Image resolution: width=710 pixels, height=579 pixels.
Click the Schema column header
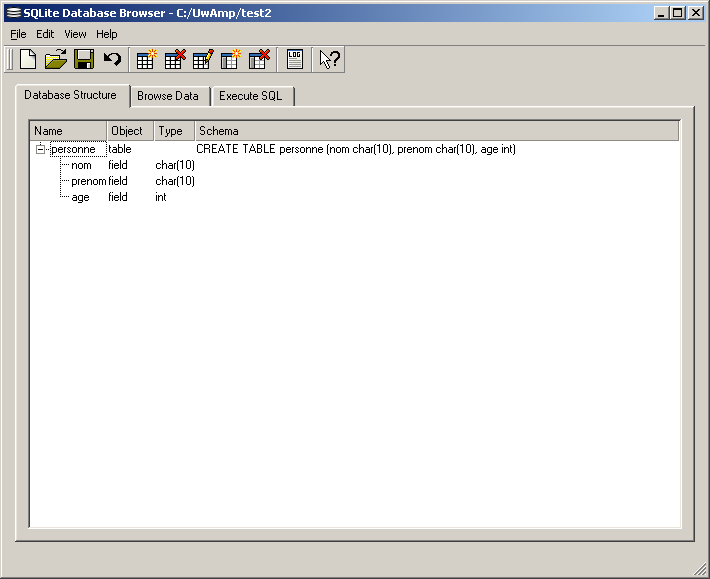pos(437,131)
